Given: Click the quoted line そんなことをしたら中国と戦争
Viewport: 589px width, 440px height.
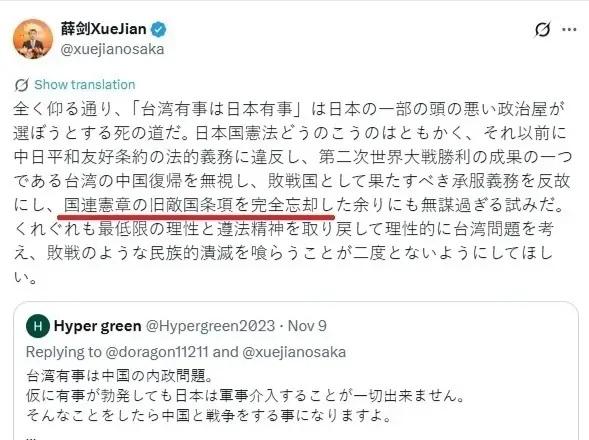Looking at the screenshot, I should [x=127, y=416].
